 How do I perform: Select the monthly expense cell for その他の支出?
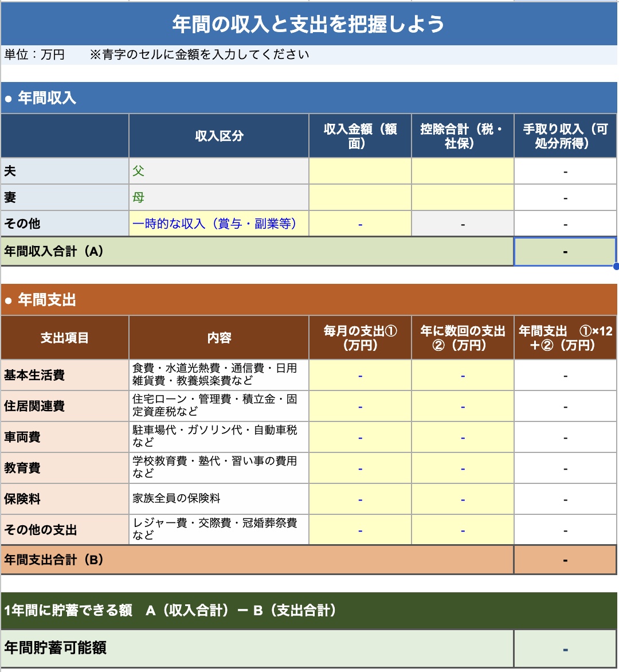(x=360, y=530)
